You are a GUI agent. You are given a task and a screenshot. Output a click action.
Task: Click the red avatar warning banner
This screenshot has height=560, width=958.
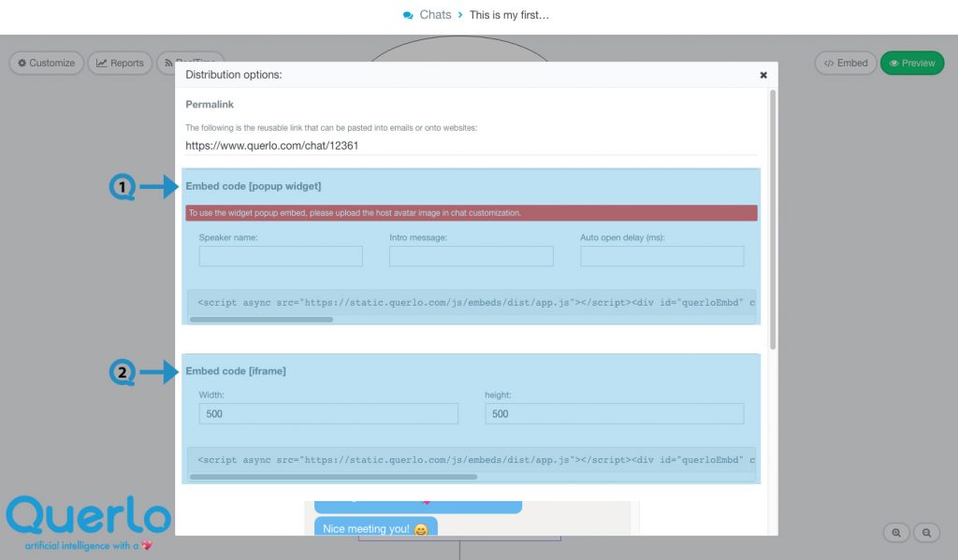point(472,212)
